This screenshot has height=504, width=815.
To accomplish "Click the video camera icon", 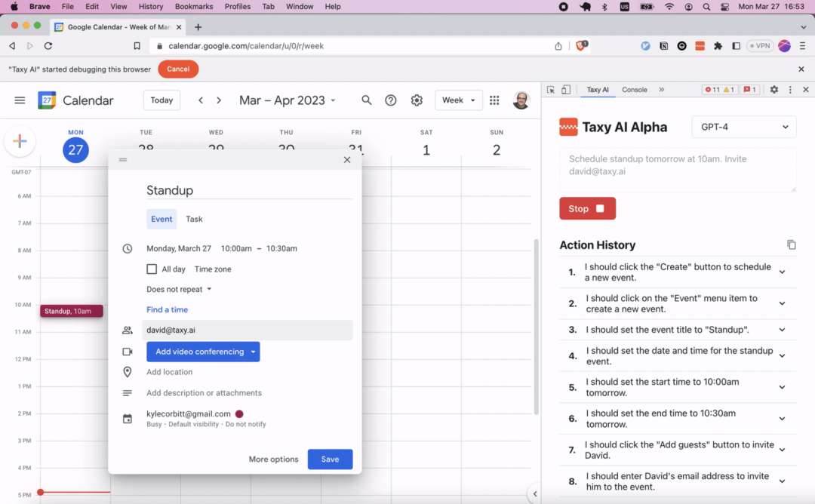I will 128,352.
